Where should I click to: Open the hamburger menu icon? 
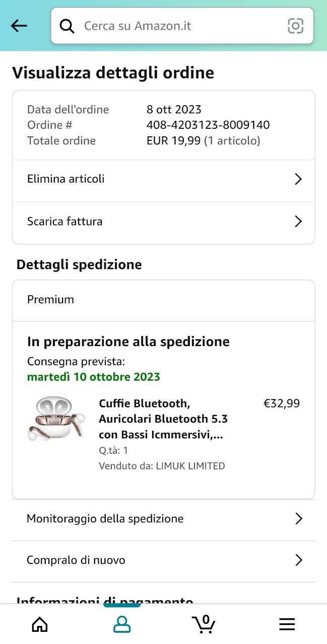(x=287, y=624)
